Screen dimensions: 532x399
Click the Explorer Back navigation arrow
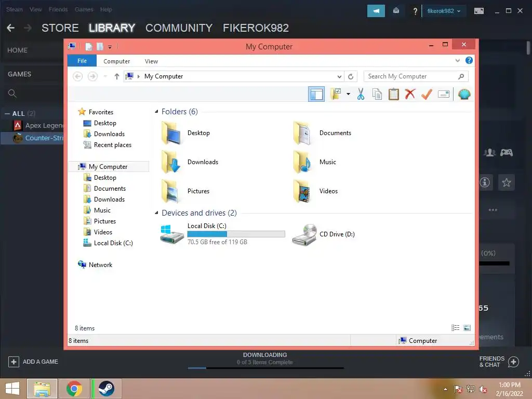tap(78, 76)
